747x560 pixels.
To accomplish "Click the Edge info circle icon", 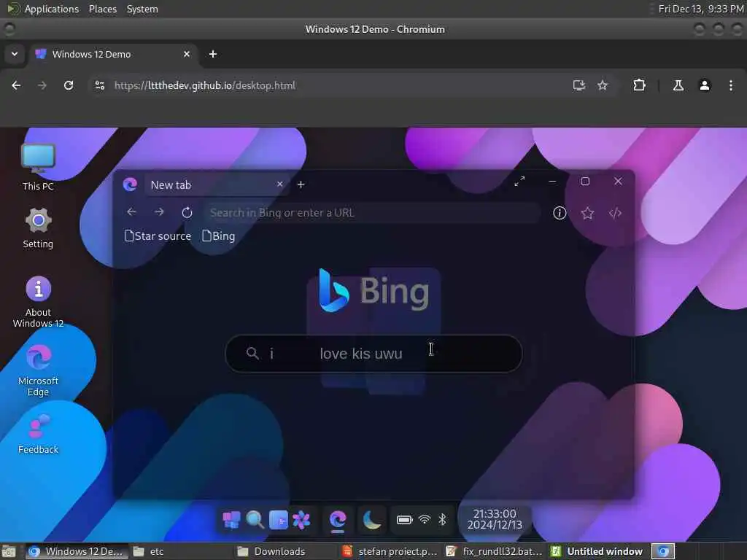I will click(560, 213).
